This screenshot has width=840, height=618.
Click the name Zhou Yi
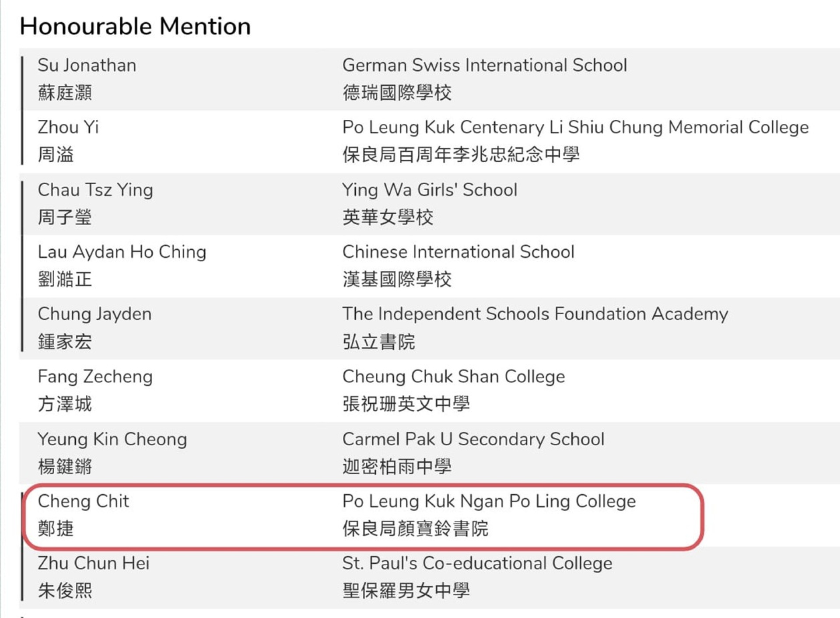point(68,127)
